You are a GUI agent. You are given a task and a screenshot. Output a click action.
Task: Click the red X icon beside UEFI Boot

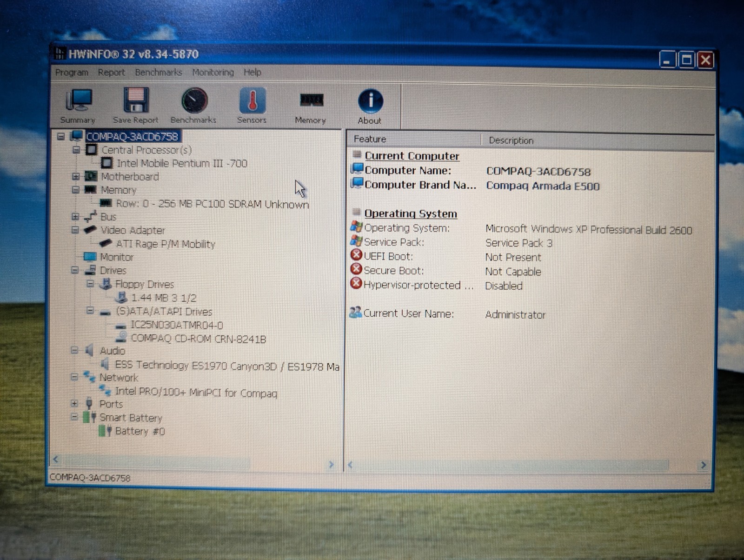pos(356,255)
